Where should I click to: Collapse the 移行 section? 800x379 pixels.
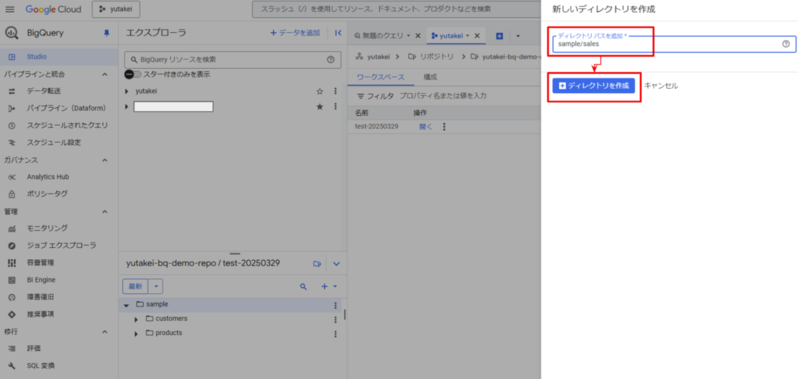click(x=105, y=332)
